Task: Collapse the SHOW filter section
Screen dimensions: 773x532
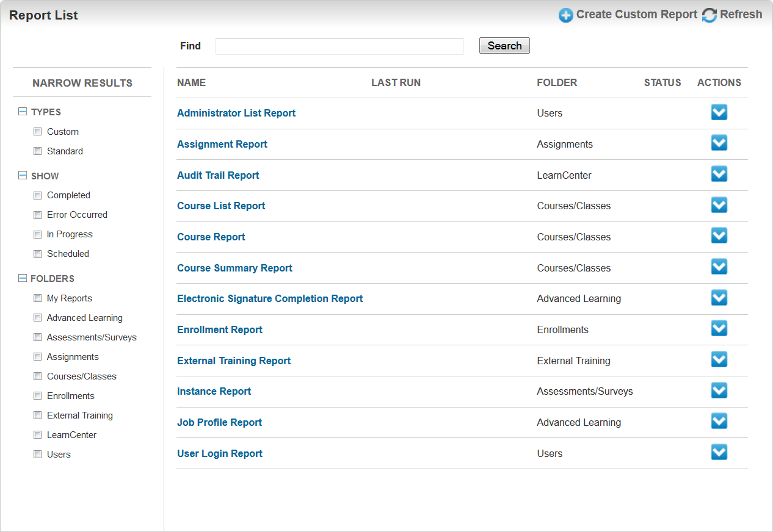Action: click(x=23, y=176)
